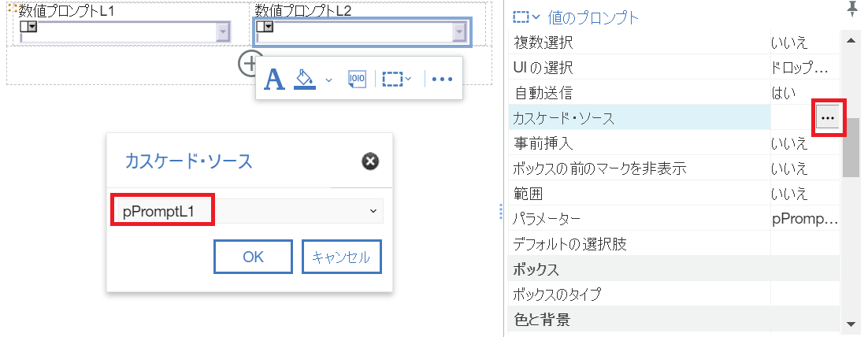Collapse the 色と背景 section header
Viewport: 868px width, 337px height.
(674, 319)
